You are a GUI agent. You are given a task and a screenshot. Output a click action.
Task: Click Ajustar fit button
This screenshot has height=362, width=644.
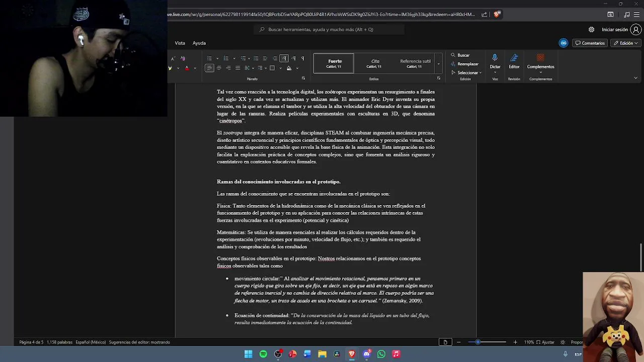(x=545, y=342)
